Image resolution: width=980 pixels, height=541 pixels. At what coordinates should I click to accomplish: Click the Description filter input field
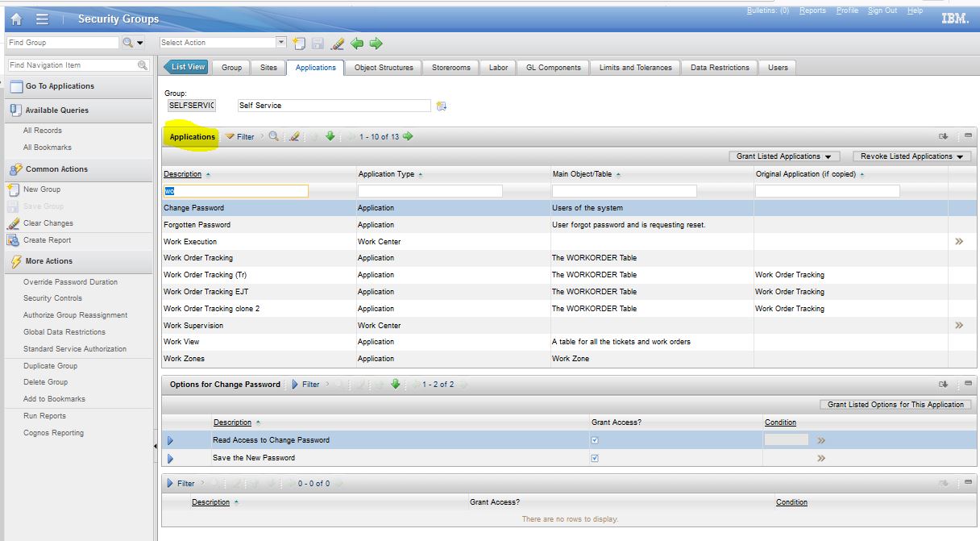(x=236, y=191)
